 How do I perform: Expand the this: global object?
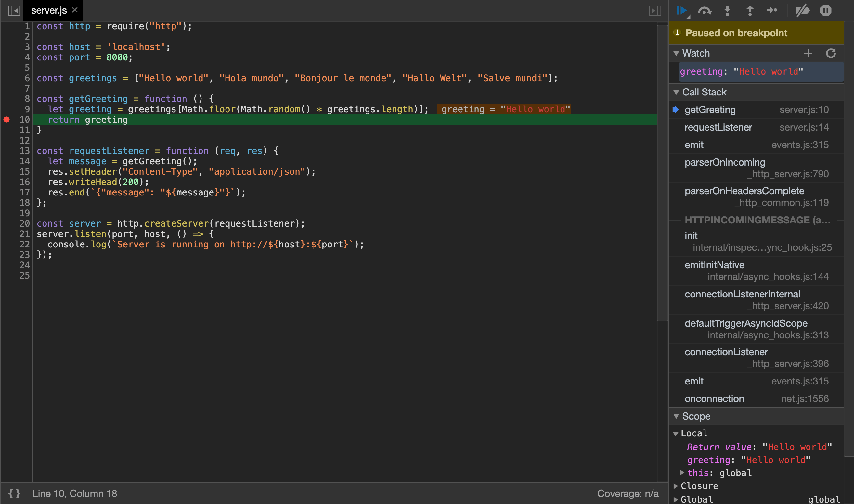pos(682,472)
